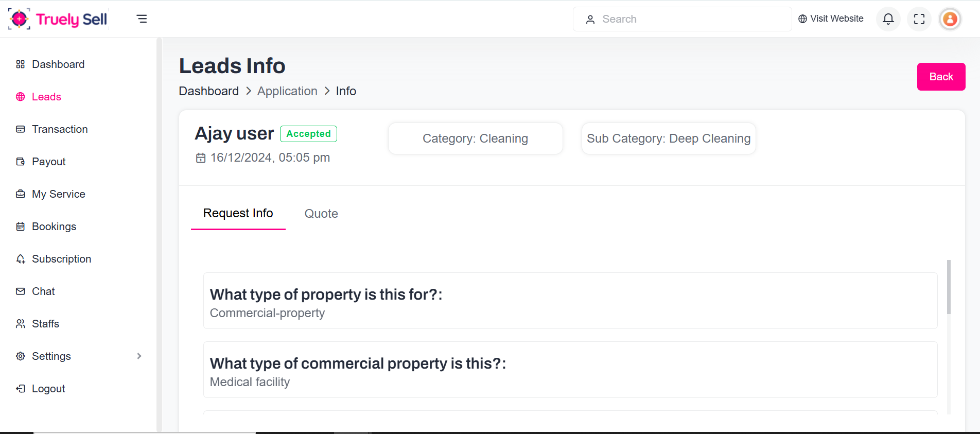Screen dimensions: 980x434
Task: Collapse the sidebar with hamburger icon
Action: click(x=142, y=19)
